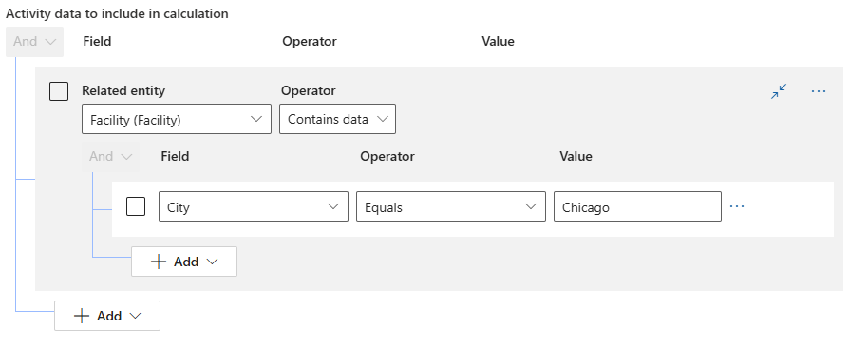The height and width of the screenshot is (349, 868).
Task: Open the Equals operator dropdown
Action: 450,206
